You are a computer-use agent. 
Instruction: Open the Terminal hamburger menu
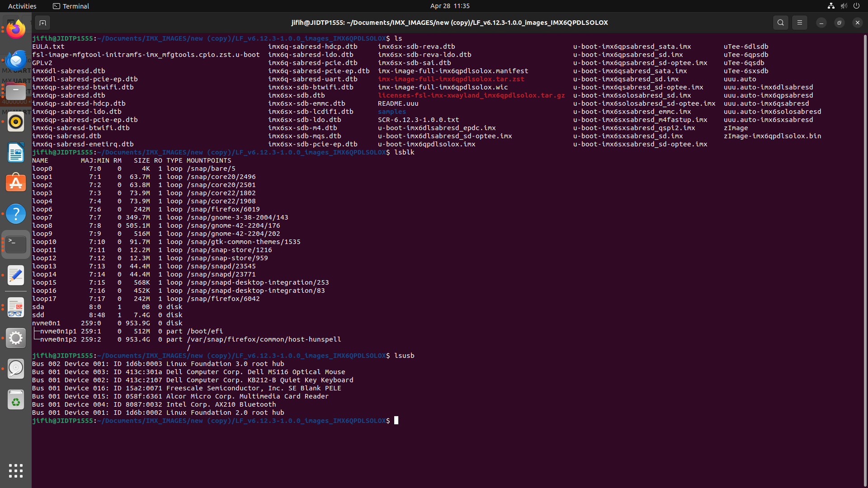click(799, 22)
